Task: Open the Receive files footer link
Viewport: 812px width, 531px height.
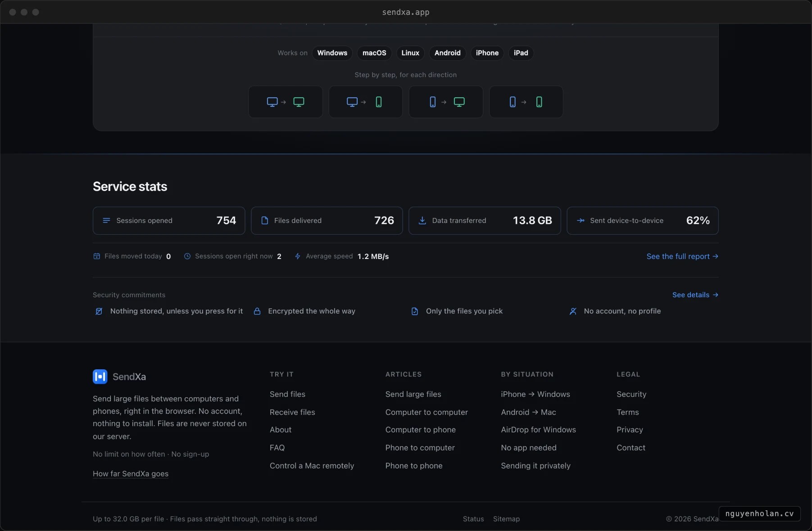Action: tap(292, 412)
